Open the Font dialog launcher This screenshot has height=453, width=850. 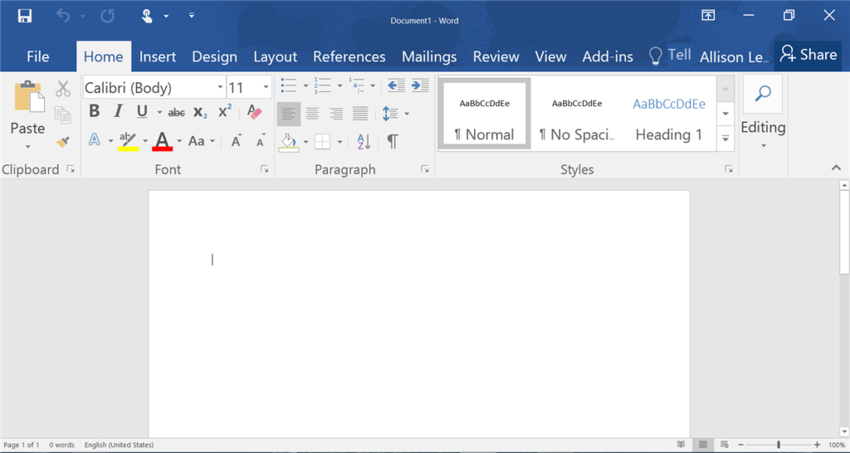(x=265, y=169)
